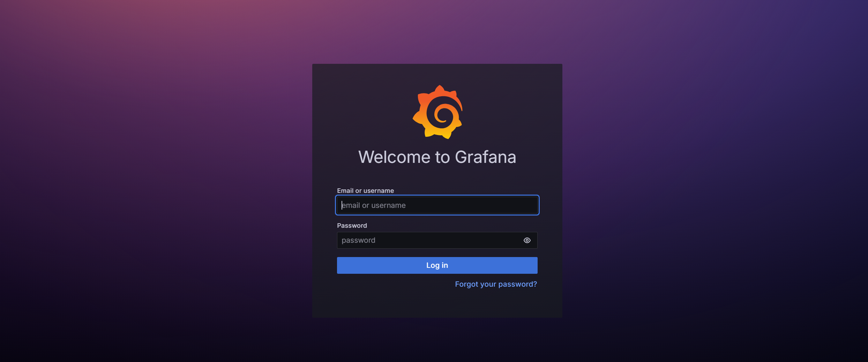Click the Welcome to Grafana heading
Screen dimensions: 868x362
pos(437,157)
